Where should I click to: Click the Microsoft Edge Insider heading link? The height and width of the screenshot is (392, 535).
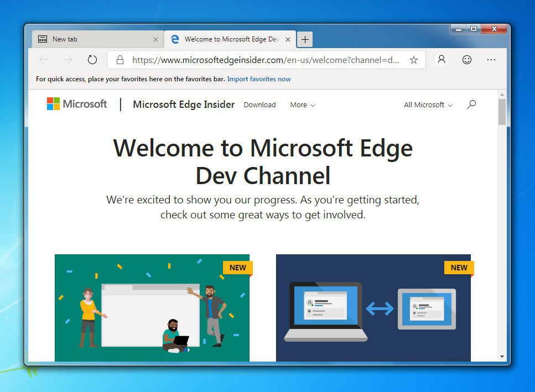coord(184,104)
